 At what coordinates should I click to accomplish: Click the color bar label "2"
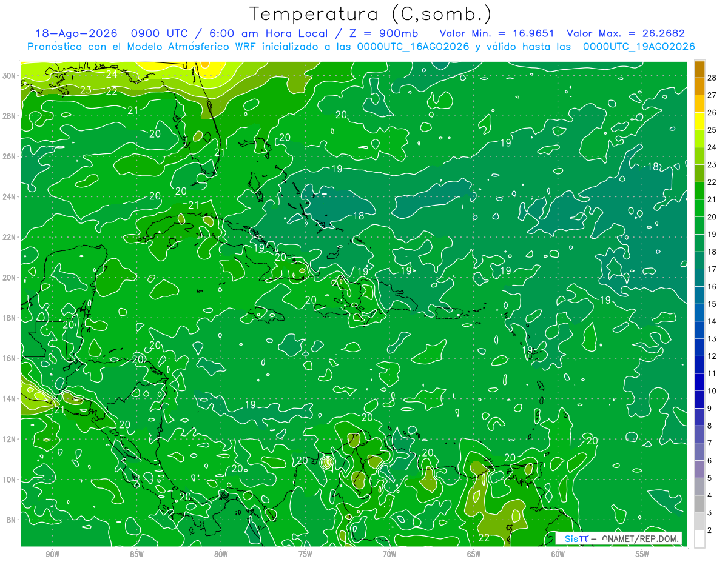(710, 530)
